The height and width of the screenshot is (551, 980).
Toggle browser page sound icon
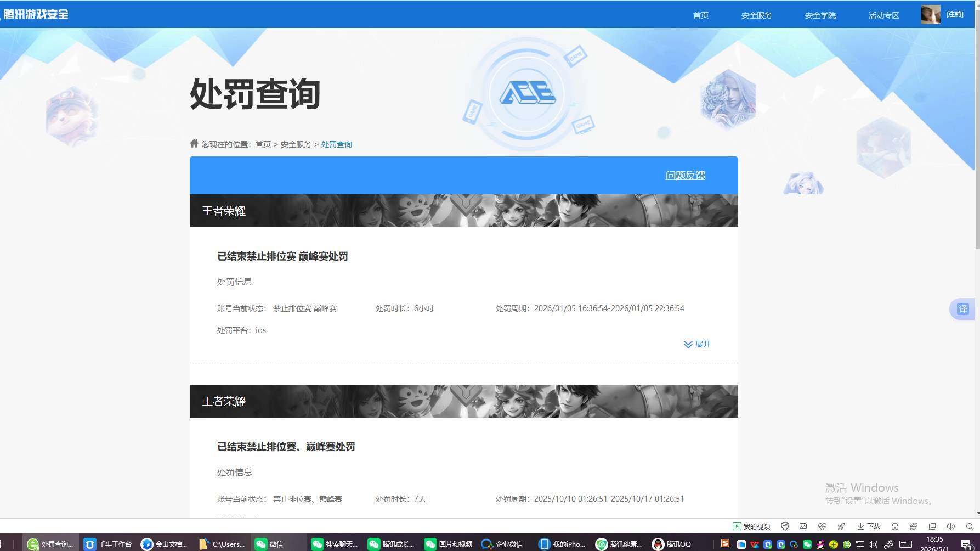pos(951,526)
